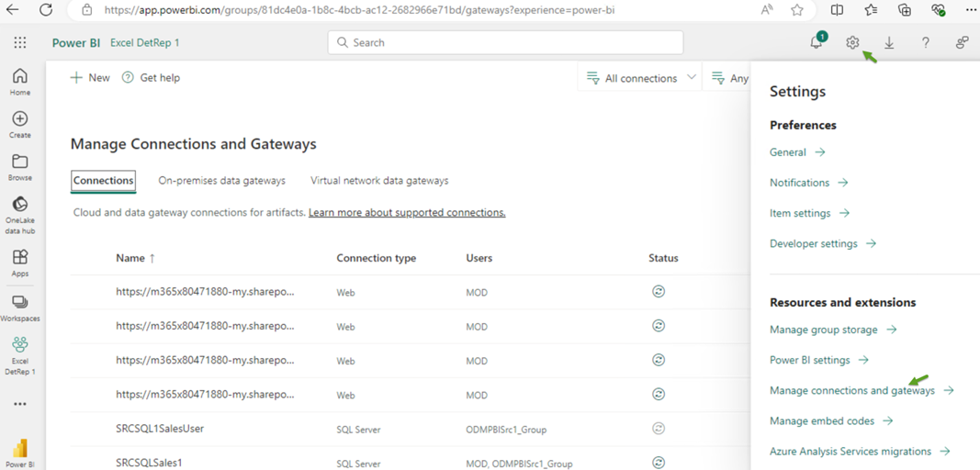Open the download arrow icon
The image size is (980, 470).
coord(889,42)
